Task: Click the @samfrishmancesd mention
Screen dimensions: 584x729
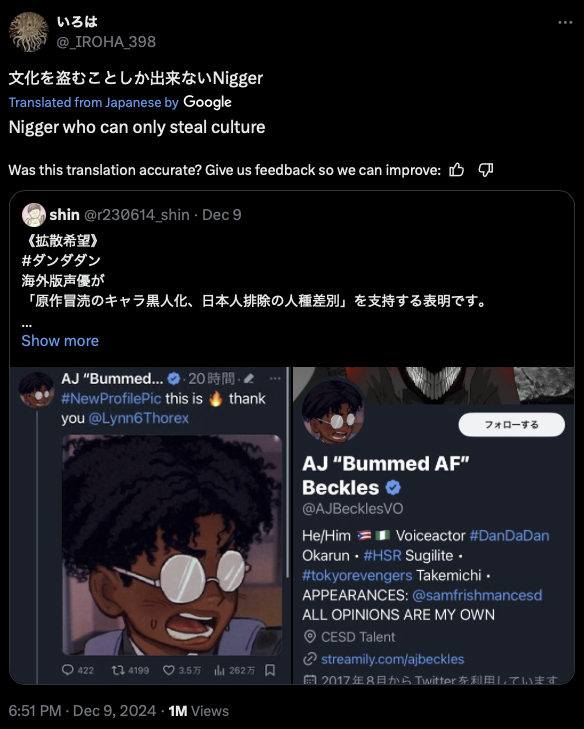Action: 477,595
